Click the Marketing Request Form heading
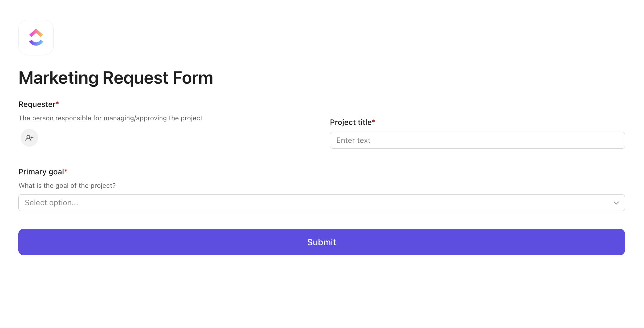The height and width of the screenshot is (328, 644). pos(116,78)
